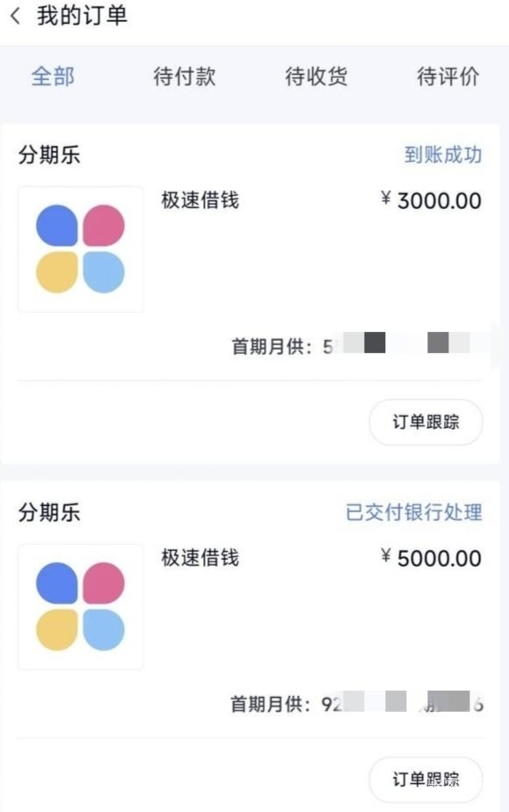Tap 订单跟踪 for the 5000.00 order
This screenshot has height=812, width=509.
(425, 779)
